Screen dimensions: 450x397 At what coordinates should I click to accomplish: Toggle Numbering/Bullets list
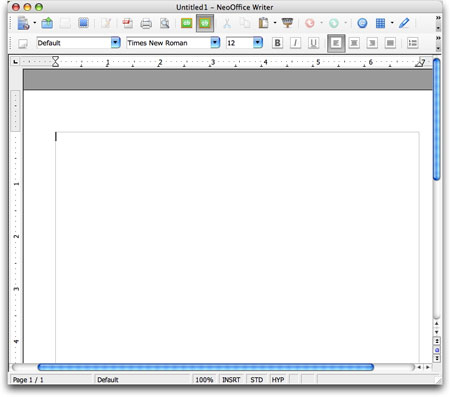pyautogui.click(x=413, y=43)
